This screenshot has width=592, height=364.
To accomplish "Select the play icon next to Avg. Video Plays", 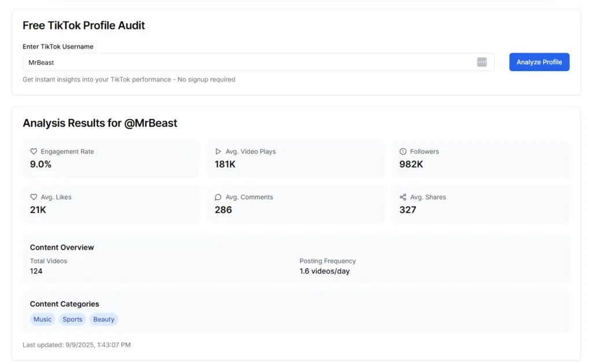I will pyautogui.click(x=219, y=151).
